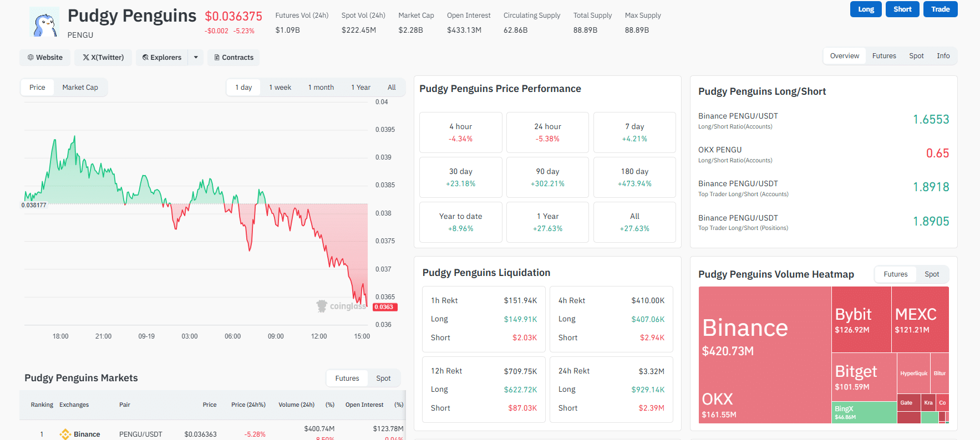Click the Binance exchange name in table
The image size is (980, 440).
click(x=87, y=434)
